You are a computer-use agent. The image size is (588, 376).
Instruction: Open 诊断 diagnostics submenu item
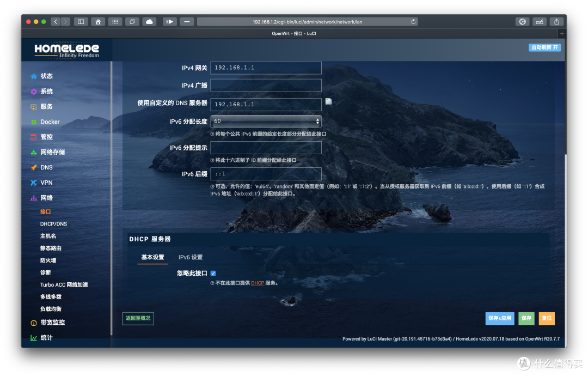pyautogui.click(x=45, y=272)
